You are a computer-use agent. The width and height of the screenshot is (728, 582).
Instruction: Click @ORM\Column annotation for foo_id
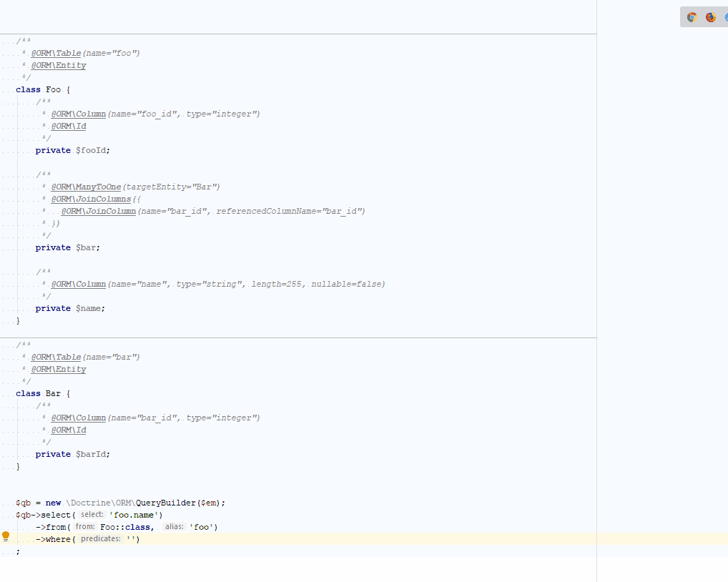pyautogui.click(x=79, y=114)
